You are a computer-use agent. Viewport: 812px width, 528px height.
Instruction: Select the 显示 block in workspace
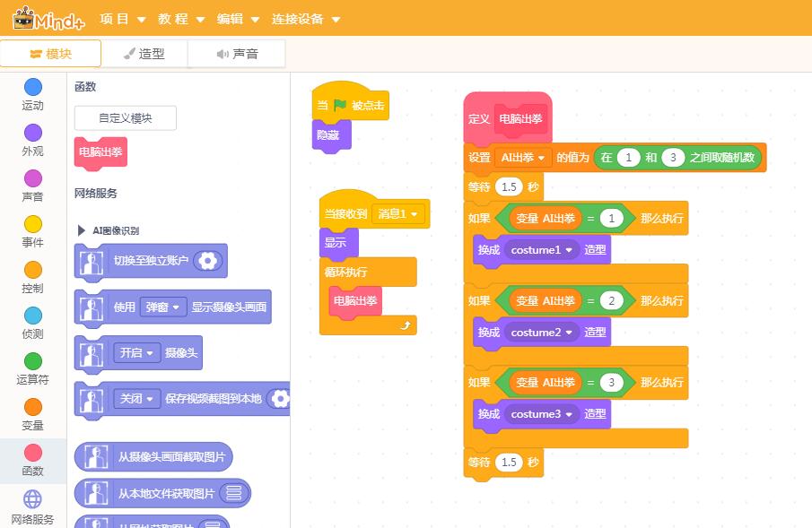click(338, 242)
